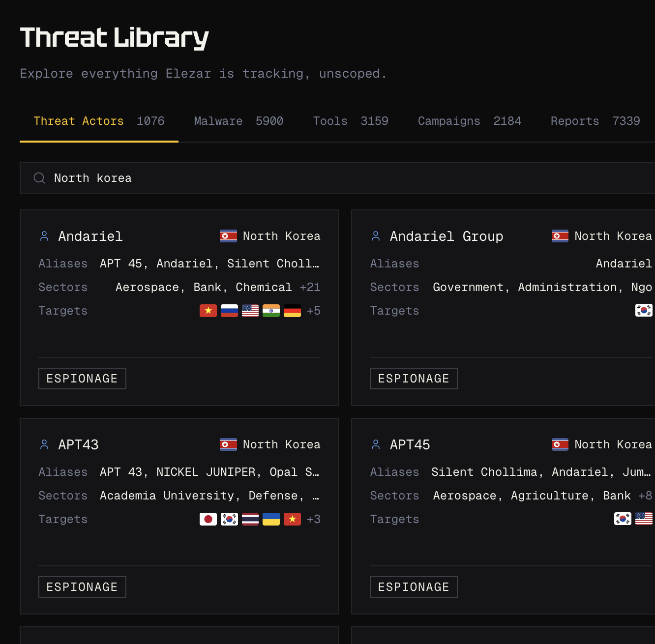This screenshot has width=655, height=644.
Task: Click 'Andariel' alias on Andariel Group card
Action: coord(624,263)
